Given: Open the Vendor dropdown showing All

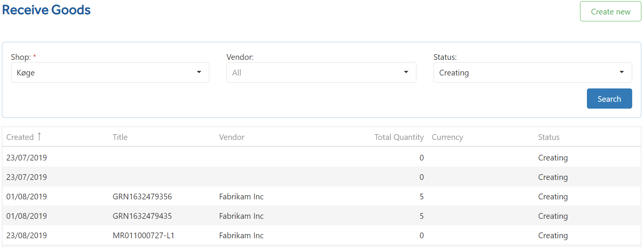Looking at the screenshot, I should tap(321, 72).
